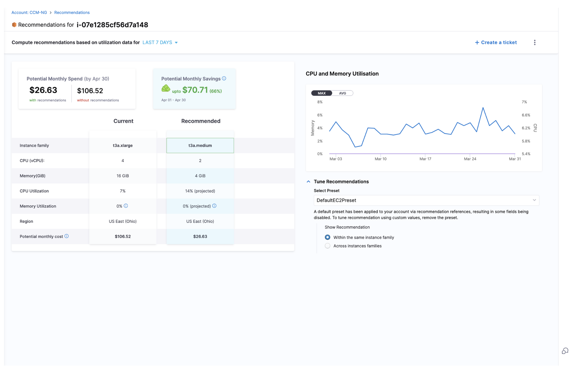
Task: Open the help chat icon at bottom right
Action: point(565,351)
